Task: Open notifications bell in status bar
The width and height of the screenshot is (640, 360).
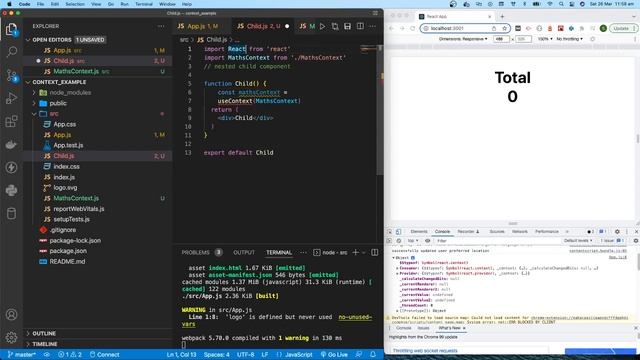Action: [373, 354]
